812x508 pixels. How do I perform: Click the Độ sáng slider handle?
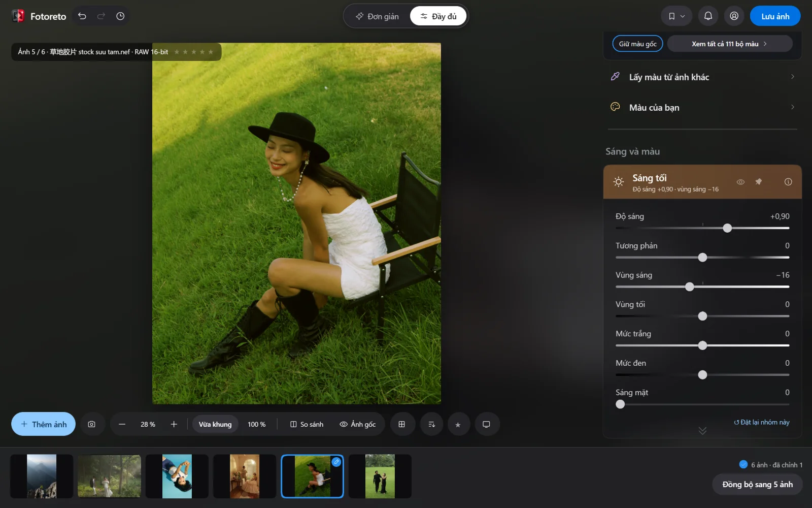727,228
